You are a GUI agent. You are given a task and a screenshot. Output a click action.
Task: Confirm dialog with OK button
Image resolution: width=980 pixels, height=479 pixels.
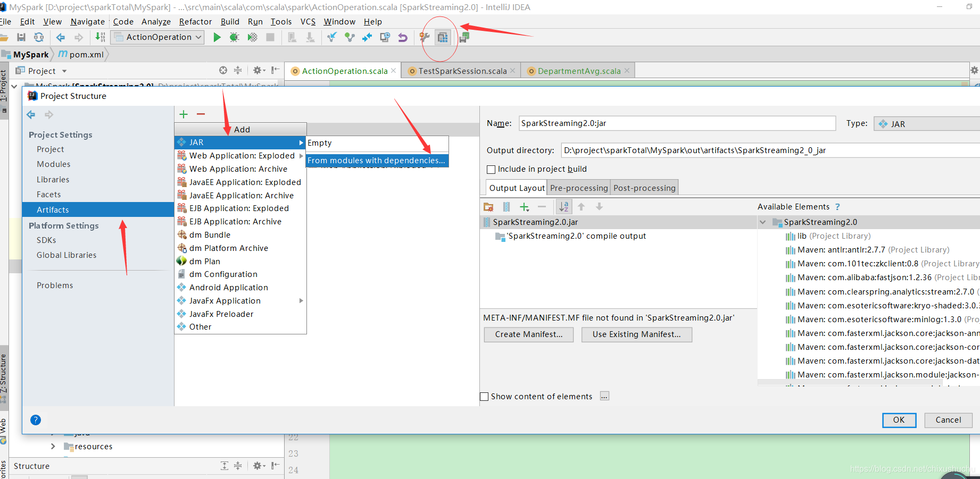pos(899,420)
